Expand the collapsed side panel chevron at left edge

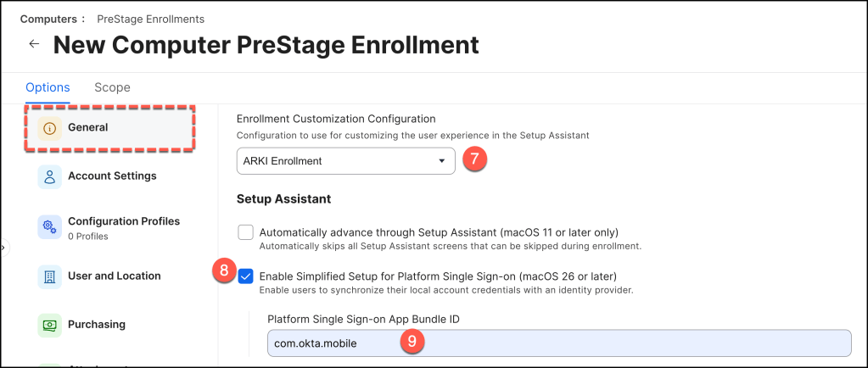click(3, 248)
